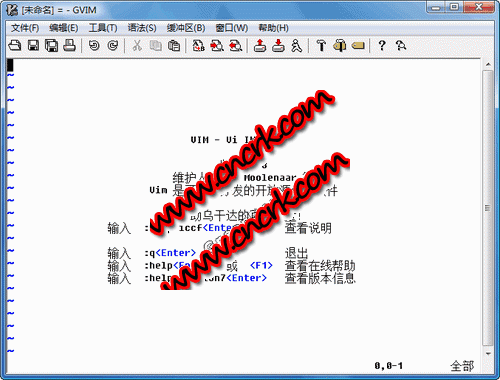This screenshot has height=380, width=500.
Task: Click the Jump to Tag icon
Action: pos(358,45)
